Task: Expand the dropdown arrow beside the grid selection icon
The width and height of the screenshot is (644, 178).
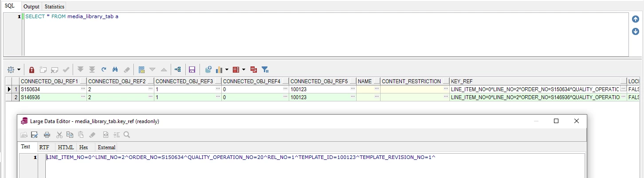Action: 19,70
